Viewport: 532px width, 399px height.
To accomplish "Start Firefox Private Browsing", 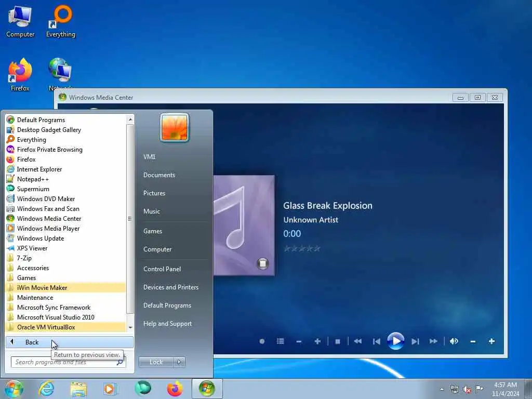I will coord(66,149).
